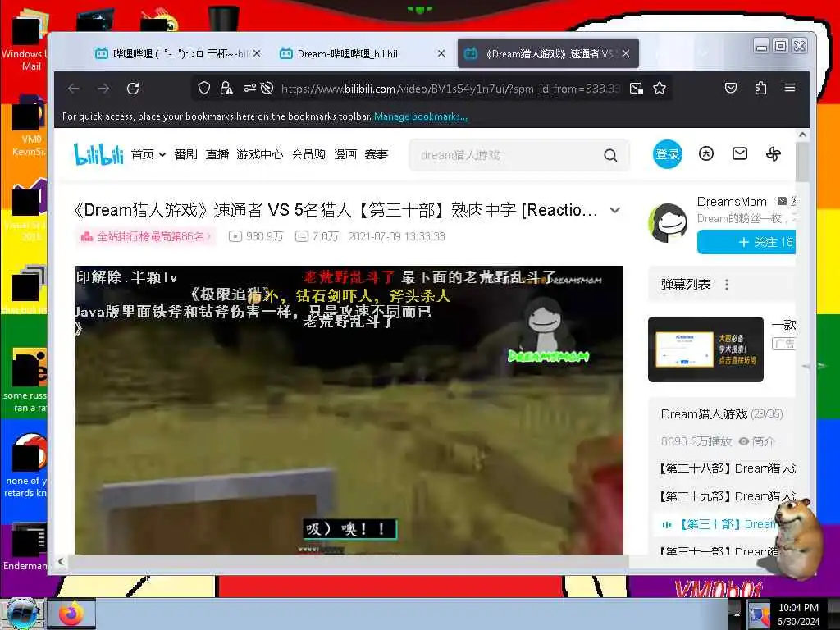Image resolution: width=840 pixels, height=630 pixels.
Task: Click the 弹幕列表 header
Action: coord(686,285)
